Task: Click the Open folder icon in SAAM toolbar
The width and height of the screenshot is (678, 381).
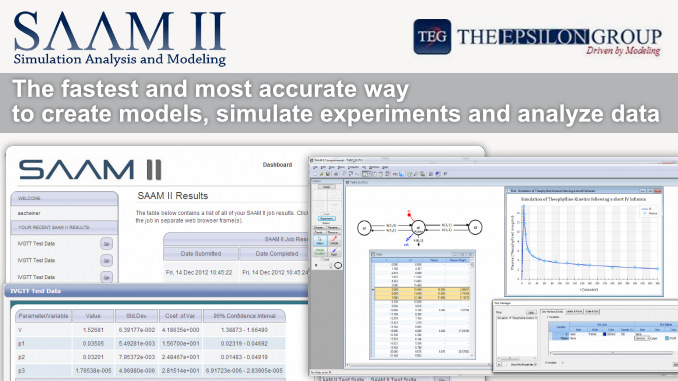Action: [321, 174]
